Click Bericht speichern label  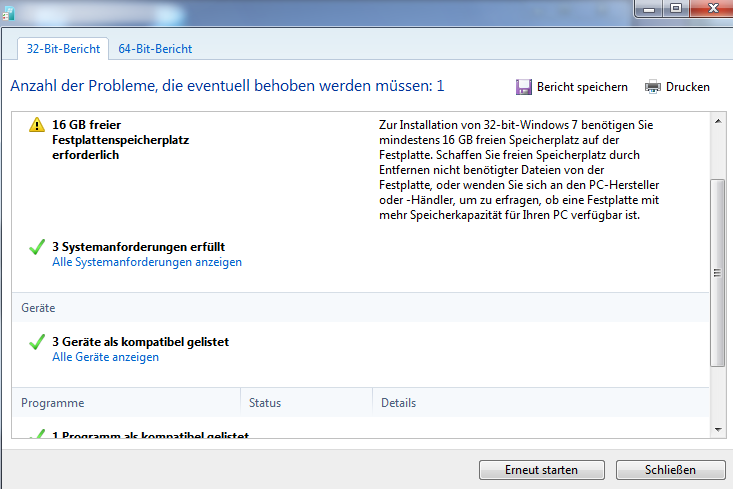582,87
